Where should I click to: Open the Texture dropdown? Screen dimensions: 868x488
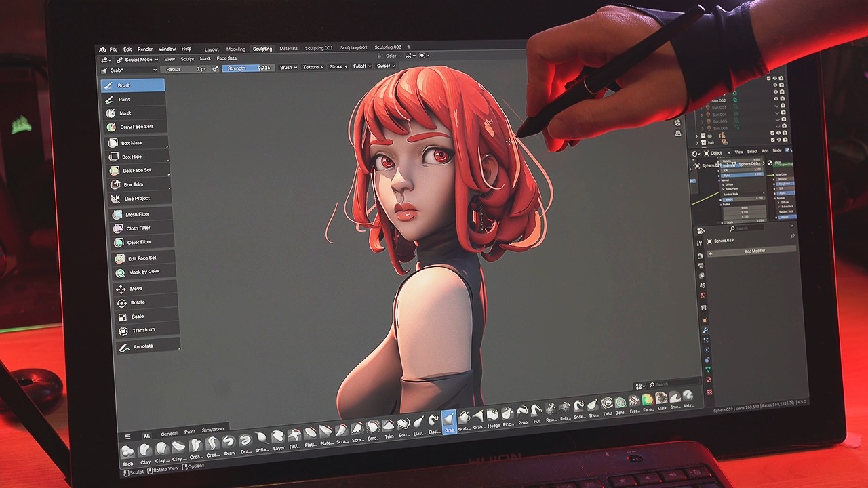(313, 67)
